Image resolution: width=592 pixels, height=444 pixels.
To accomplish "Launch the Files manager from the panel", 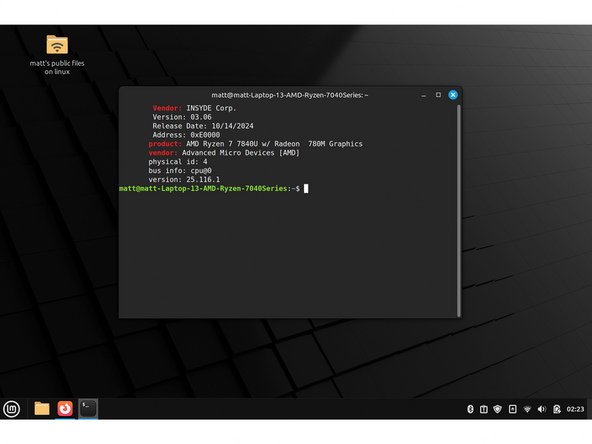I will (42, 409).
